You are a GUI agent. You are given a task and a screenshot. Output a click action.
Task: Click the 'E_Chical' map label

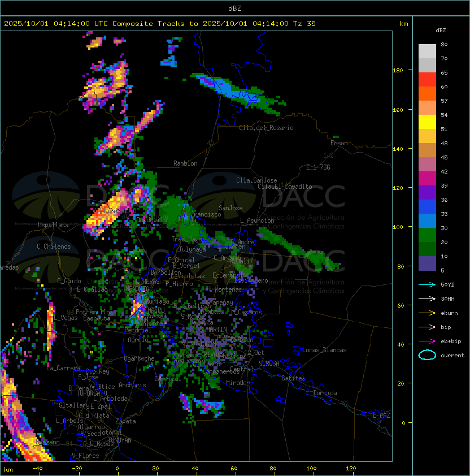click(181, 260)
